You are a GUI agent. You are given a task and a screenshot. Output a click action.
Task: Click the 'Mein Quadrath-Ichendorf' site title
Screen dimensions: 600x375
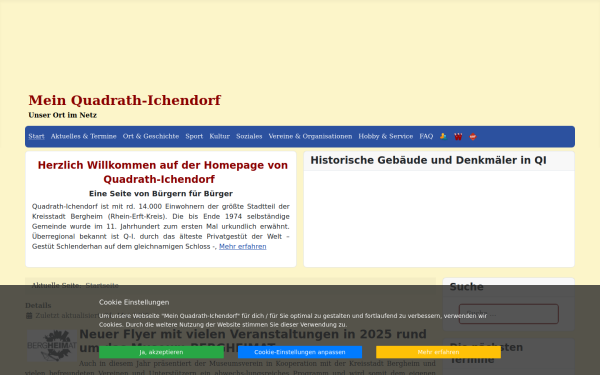pos(125,100)
